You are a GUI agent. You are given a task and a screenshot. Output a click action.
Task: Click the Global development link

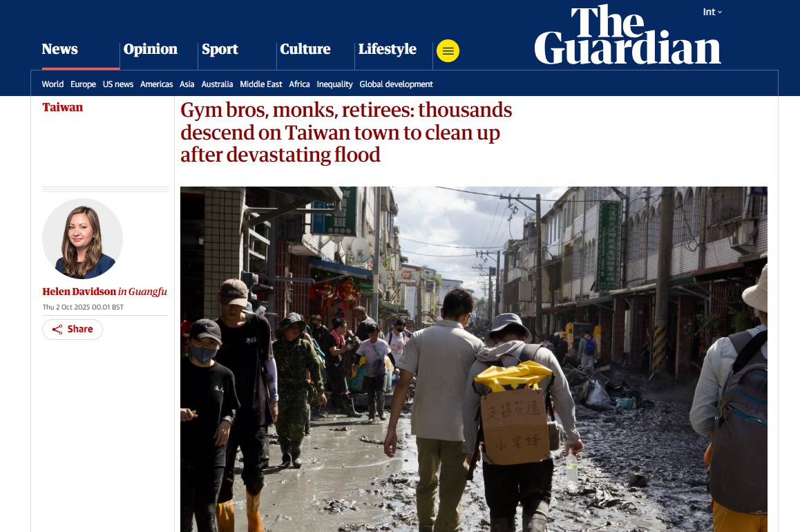pos(396,84)
